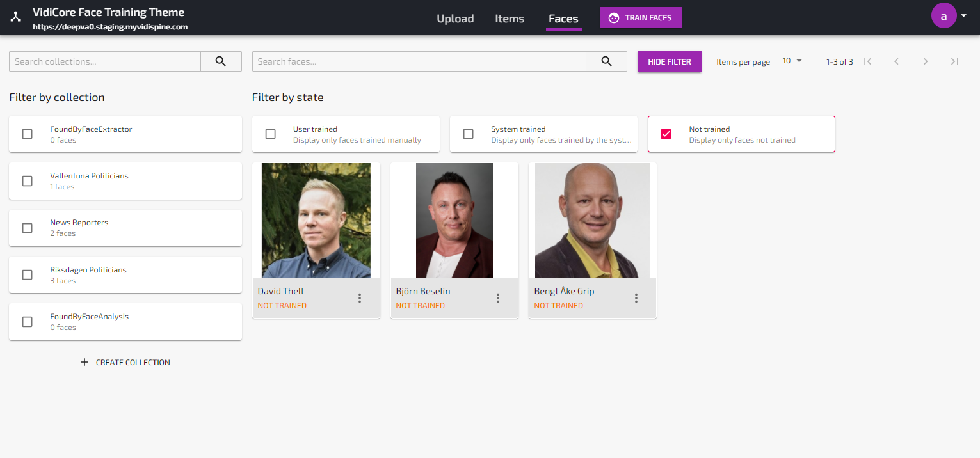Expand the user account avatar menu
The width and height of the screenshot is (980, 458).
point(949,16)
